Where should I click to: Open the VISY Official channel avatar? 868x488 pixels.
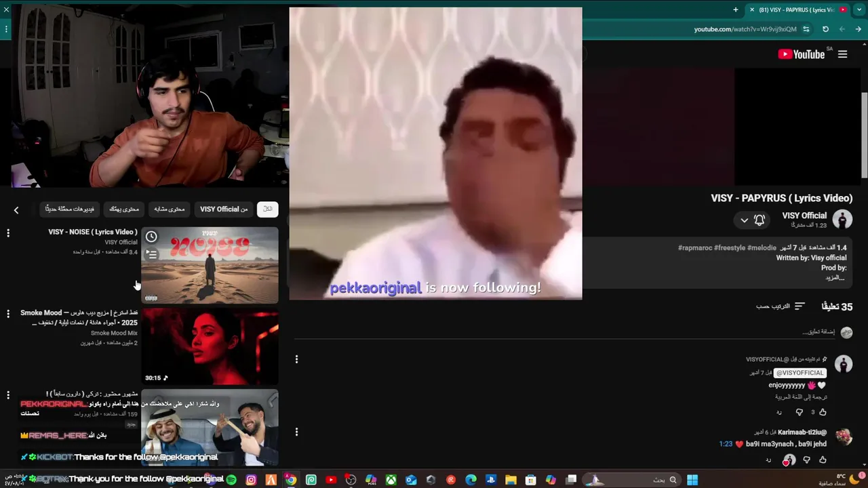point(842,220)
